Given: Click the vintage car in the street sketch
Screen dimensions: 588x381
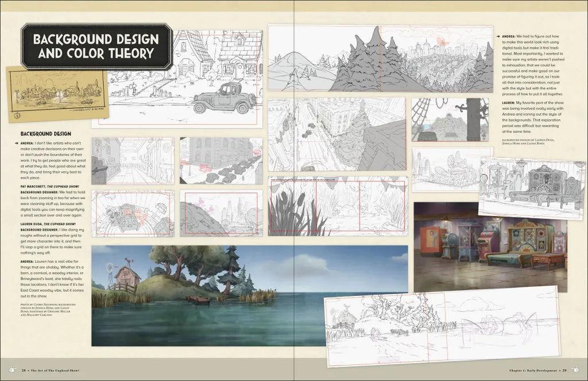Looking at the screenshot, I should 224,98.
